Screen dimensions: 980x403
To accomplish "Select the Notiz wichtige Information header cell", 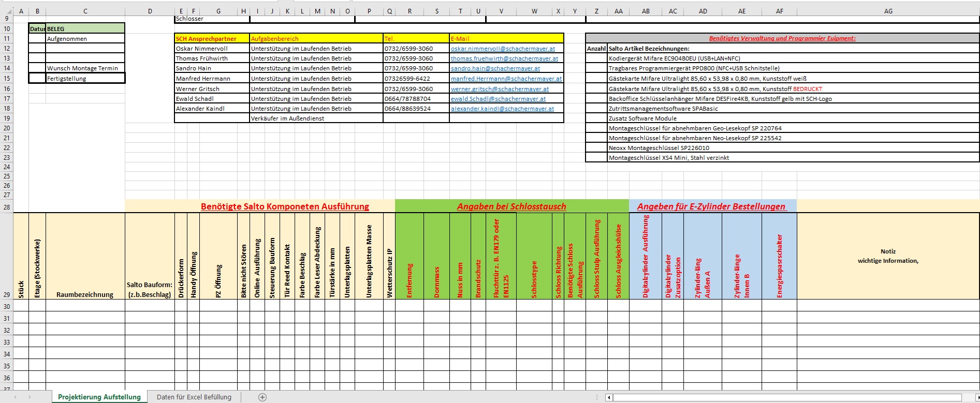I will (888, 256).
